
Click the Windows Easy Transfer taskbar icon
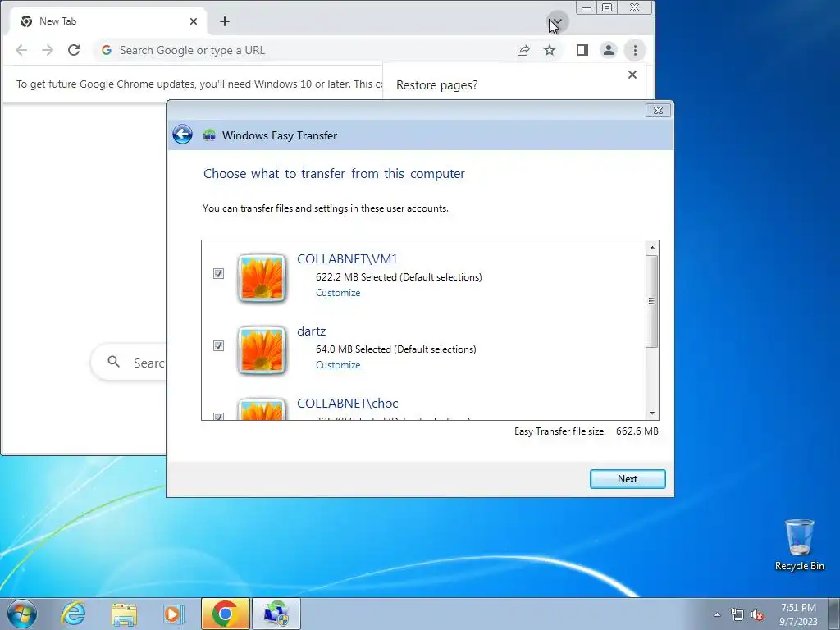[276, 614]
